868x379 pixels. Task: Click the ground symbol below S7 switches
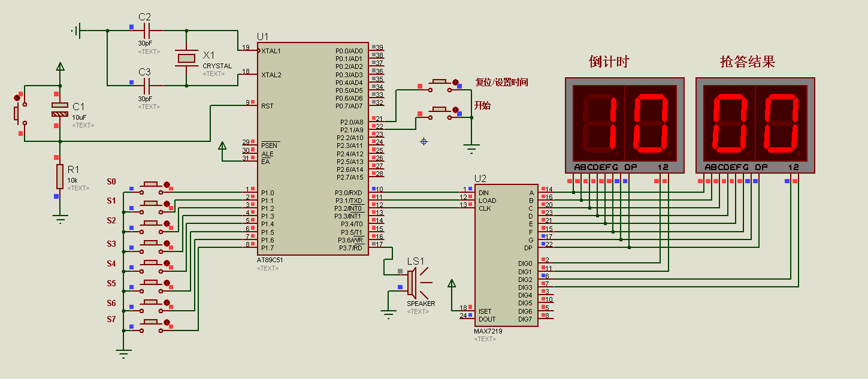pos(123,354)
